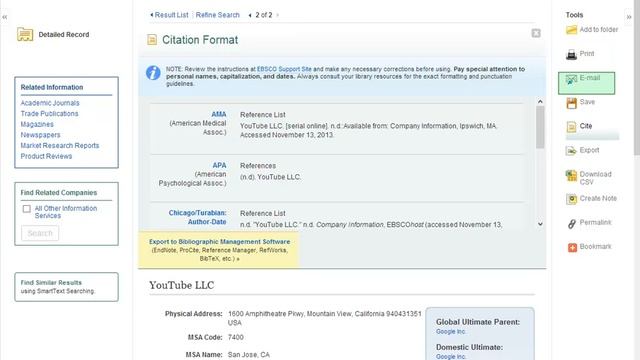Close the Citation Format panel

pyautogui.click(x=536, y=33)
